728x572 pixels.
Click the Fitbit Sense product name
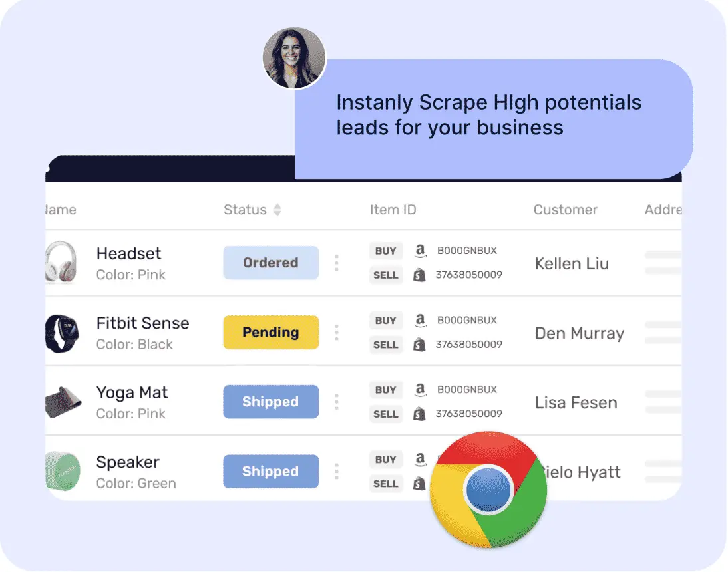[142, 323]
